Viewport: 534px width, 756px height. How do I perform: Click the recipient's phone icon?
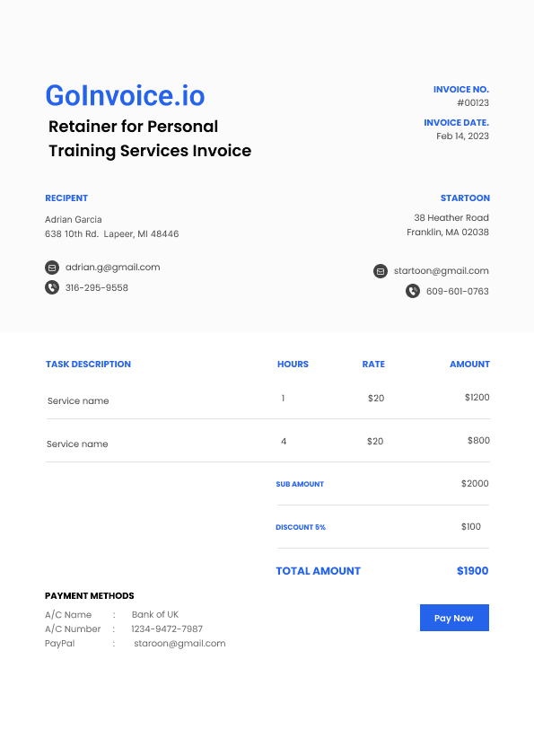[52, 287]
